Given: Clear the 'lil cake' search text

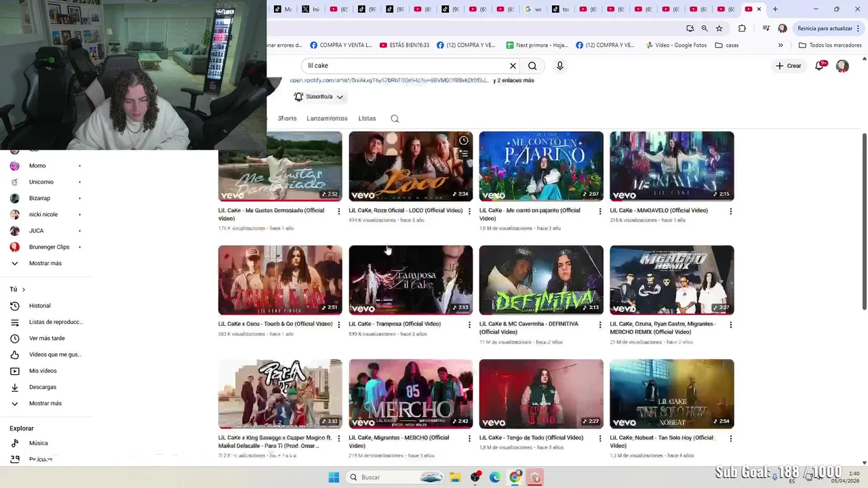Looking at the screenshot, I should (x=513, y=66).
